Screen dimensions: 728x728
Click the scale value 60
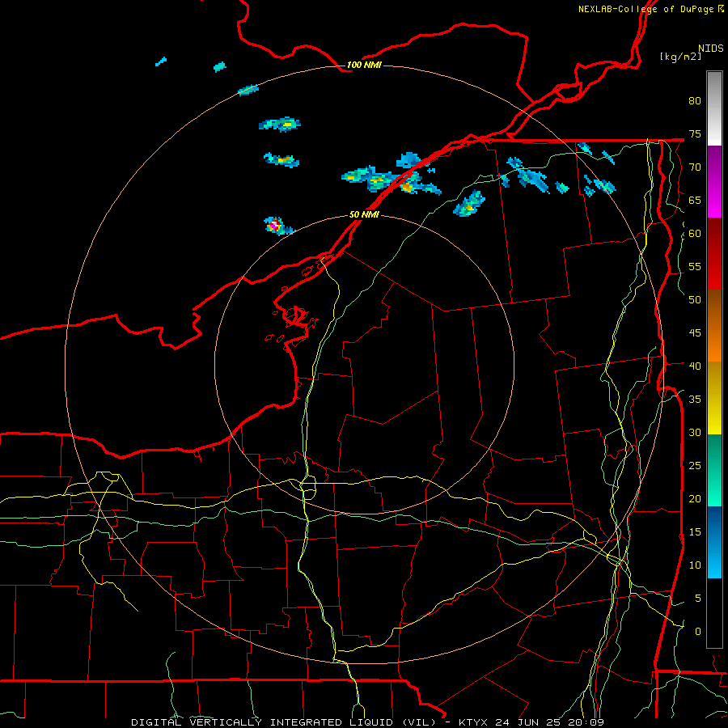click(695, 234)
